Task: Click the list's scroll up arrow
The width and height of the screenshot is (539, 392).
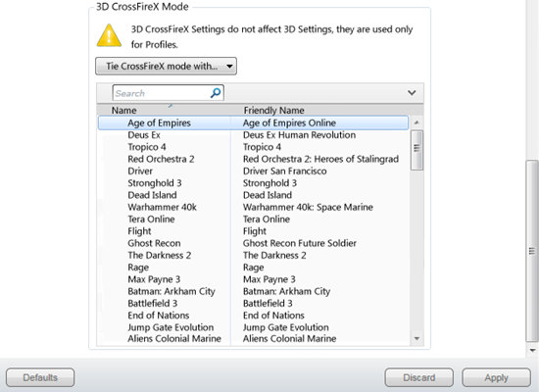Action: 416,122
